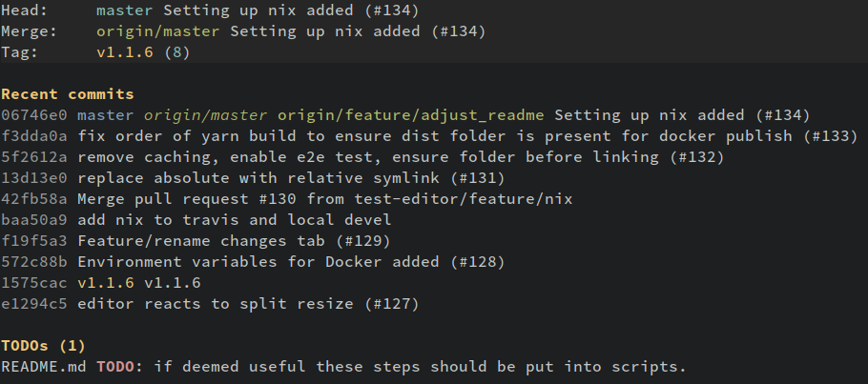Click origin/master on the Merge line
This screenshot has height=384, width=868.
(157, 31)
